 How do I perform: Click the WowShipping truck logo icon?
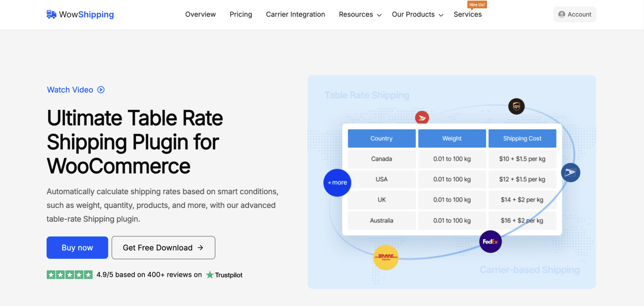pos(51,14)
